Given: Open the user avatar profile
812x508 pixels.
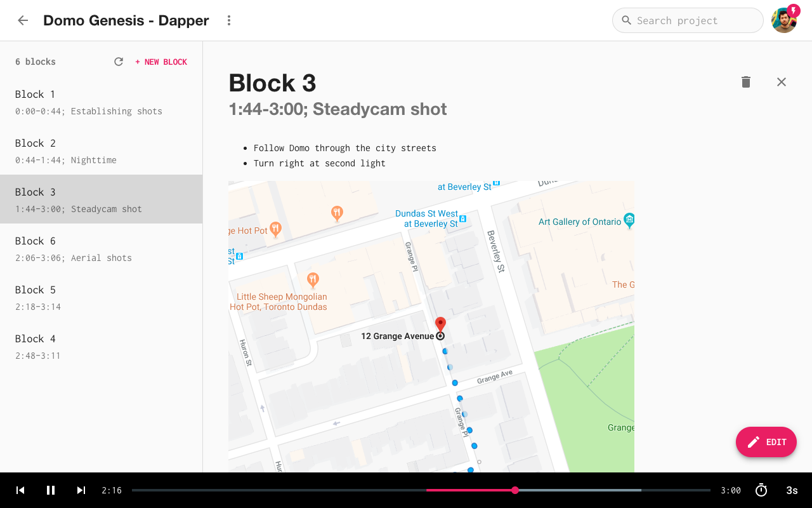Looking at the screenshot, I should (x=784, y=20).
